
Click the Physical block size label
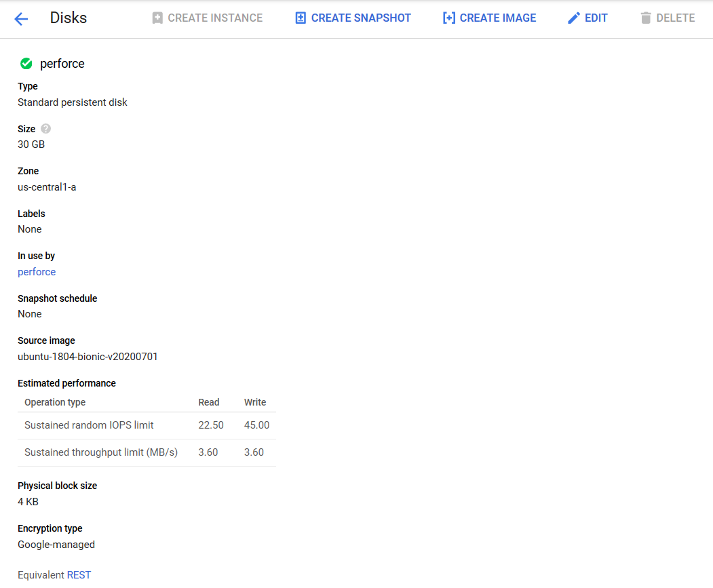tap(57, 486)
